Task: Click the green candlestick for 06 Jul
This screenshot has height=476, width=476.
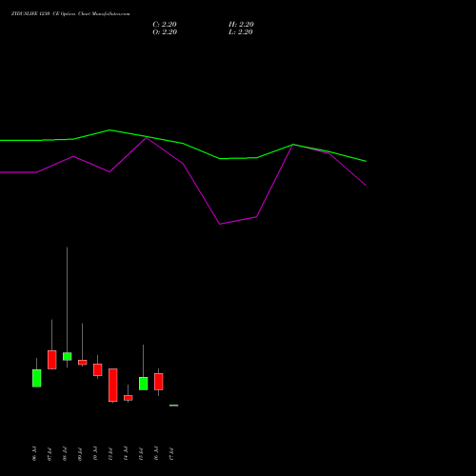Action: click(37, 378)
